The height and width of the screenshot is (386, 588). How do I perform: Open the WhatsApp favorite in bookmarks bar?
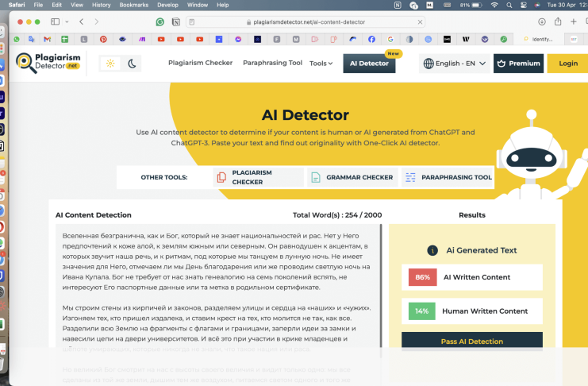17,39
